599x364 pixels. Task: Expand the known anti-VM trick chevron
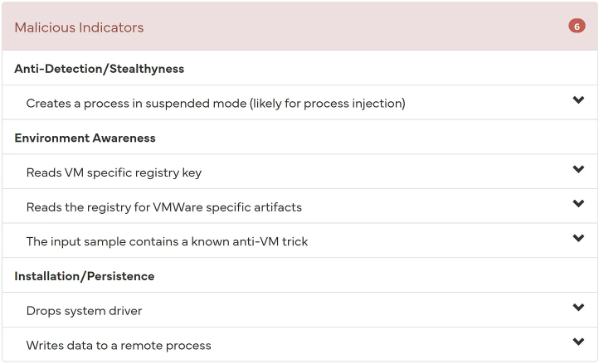click(x=578, y=238)
